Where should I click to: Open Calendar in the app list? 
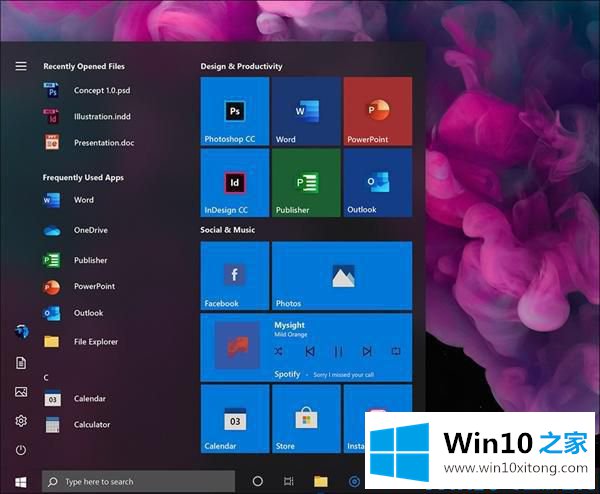coord(75,399)
